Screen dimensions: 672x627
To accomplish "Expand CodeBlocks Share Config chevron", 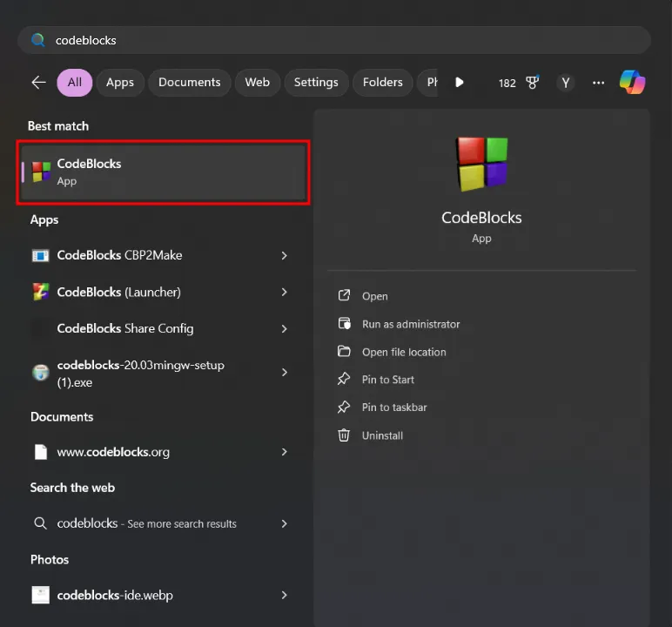I will 284,329.
